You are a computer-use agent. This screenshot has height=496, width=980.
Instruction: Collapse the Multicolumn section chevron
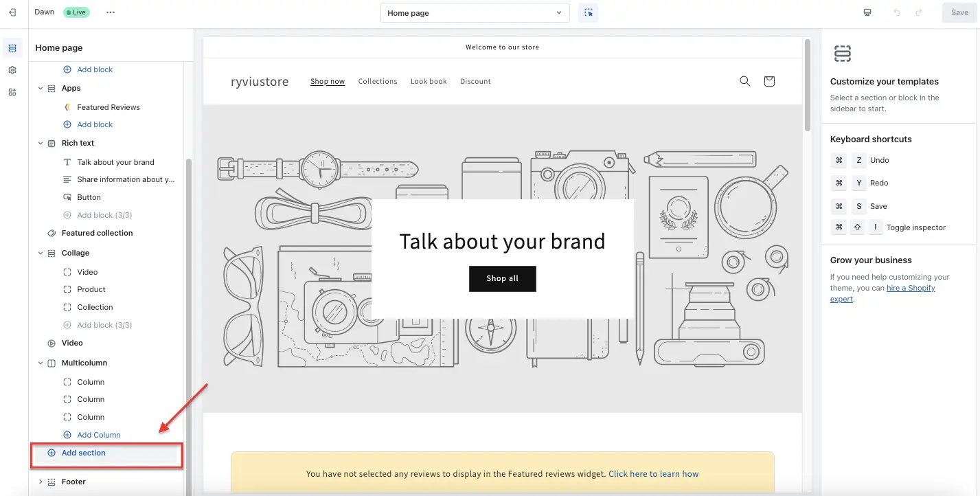point(40,362)
